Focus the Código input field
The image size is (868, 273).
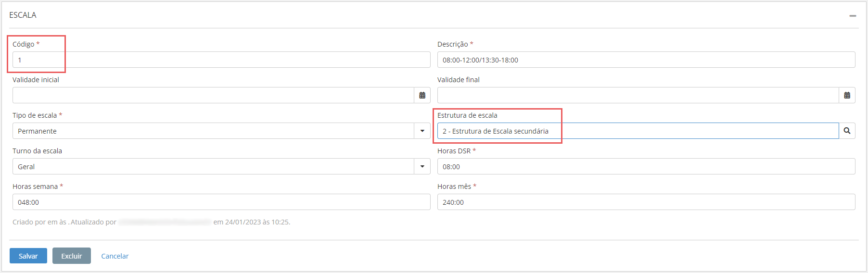[221, 60]
